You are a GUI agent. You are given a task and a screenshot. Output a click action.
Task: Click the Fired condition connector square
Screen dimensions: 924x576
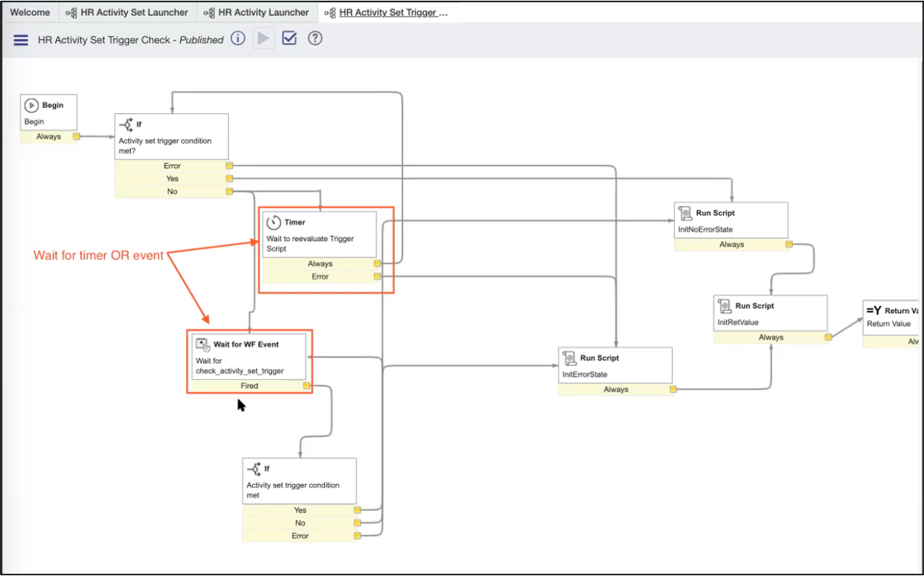(306, 386)
